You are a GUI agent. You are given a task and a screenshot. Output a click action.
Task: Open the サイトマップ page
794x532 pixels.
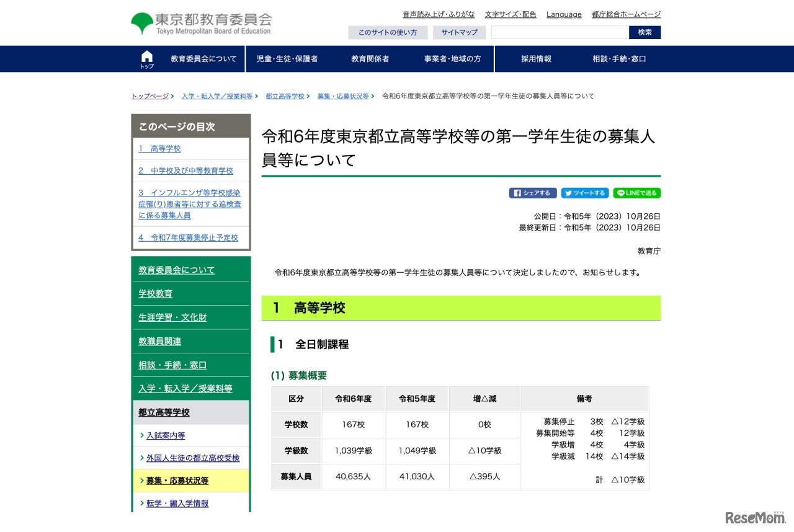pyautogui.click(x=460, y=32)
